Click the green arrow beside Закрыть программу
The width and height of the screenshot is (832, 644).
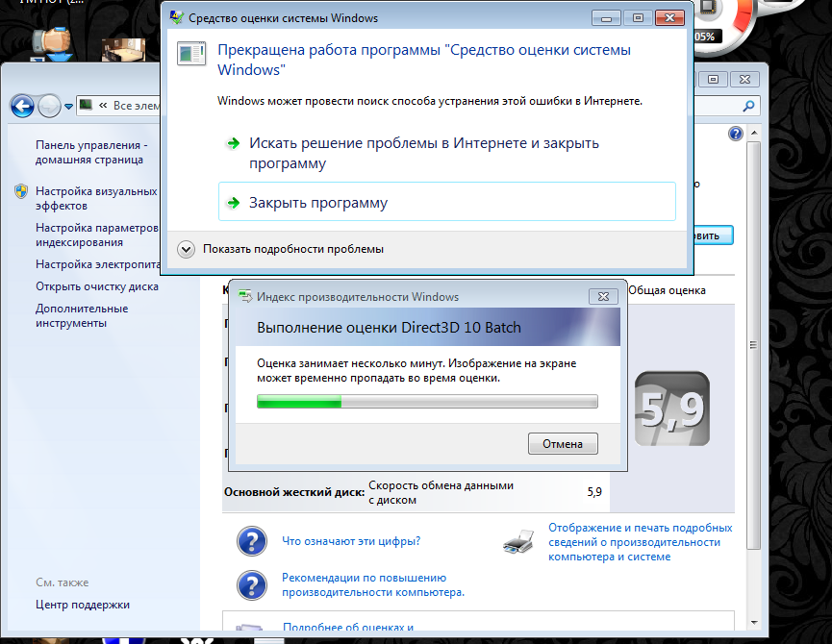233,203
